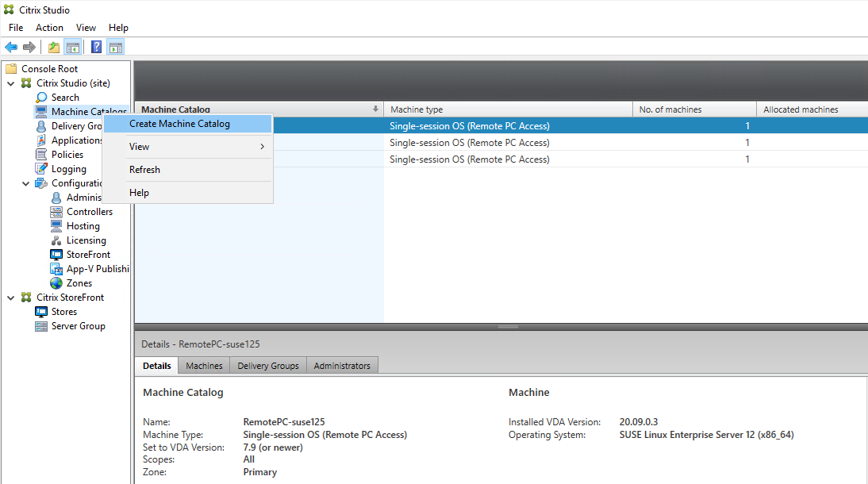Viewport: 868px width, 484px height.
Task: Collapse the Citrix Studio (site) node
Action: pos(11,83)
